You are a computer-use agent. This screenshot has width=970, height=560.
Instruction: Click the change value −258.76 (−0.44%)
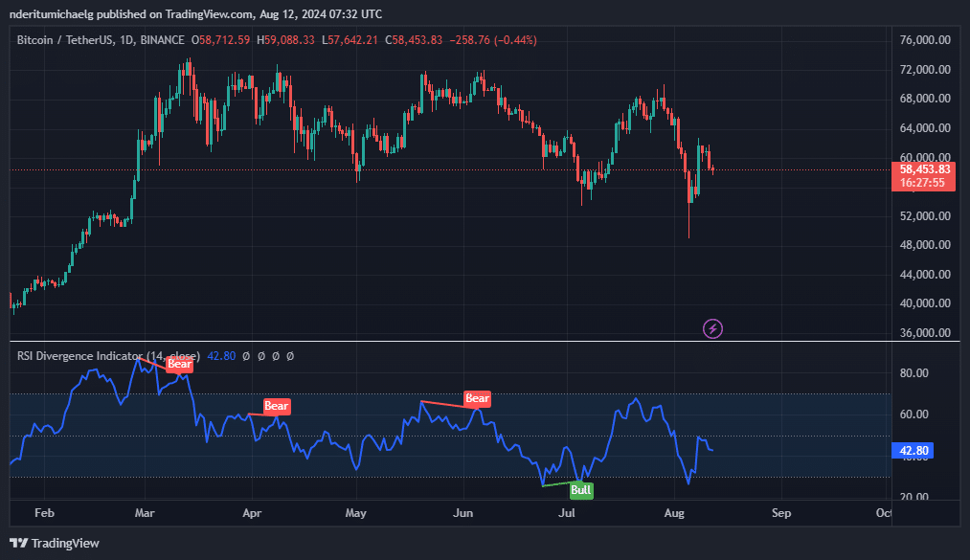pos(493,40)
